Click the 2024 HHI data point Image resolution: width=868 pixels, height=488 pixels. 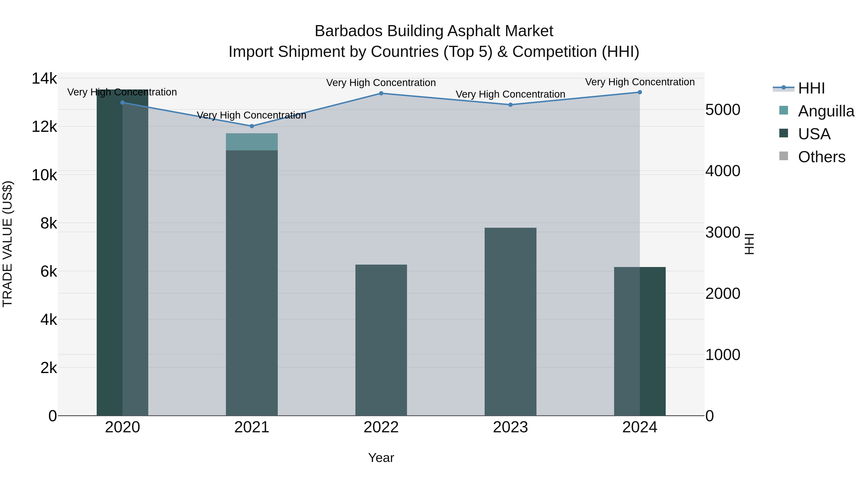[x=640, y=92]
